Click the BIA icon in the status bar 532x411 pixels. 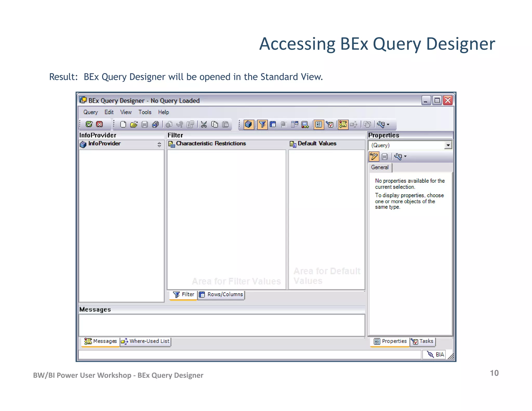pyautogui.click(x=430, y=354)
